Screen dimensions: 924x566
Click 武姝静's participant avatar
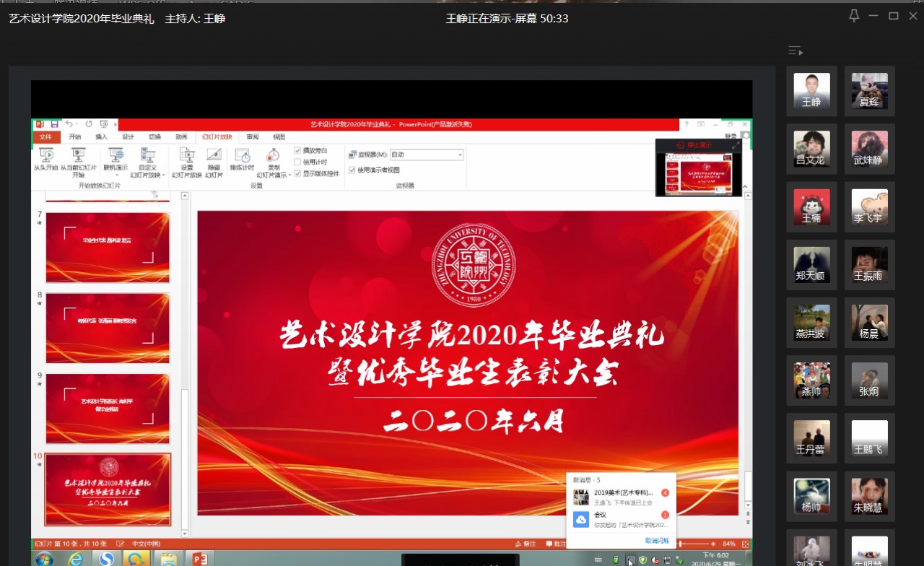coord(869,148)
